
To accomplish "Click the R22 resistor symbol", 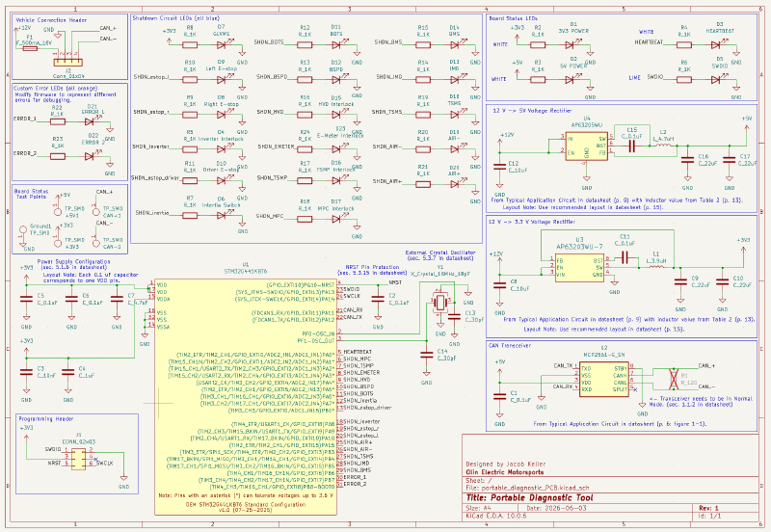I will (58, 121).
